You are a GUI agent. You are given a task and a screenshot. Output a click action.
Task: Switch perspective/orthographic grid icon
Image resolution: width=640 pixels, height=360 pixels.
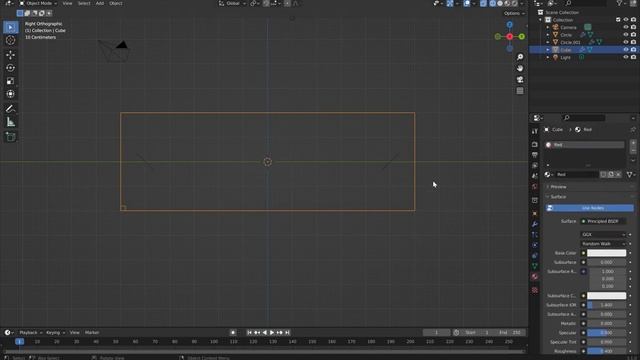click(520, 91)
